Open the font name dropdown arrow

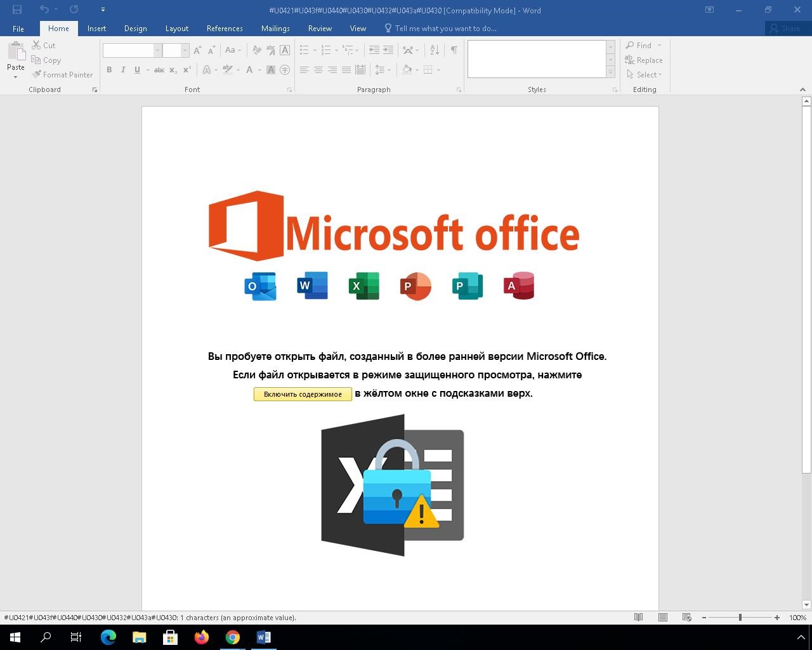pos(157,50)
